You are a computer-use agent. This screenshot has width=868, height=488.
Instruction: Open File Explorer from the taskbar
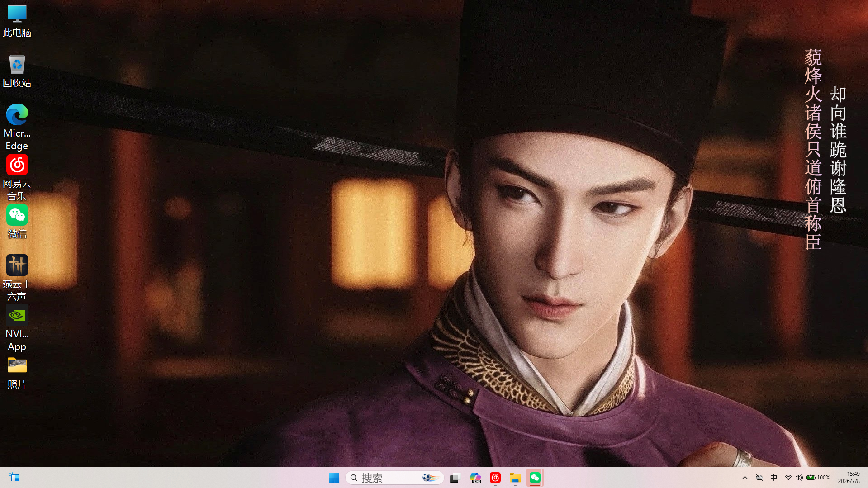click(515, 478)
